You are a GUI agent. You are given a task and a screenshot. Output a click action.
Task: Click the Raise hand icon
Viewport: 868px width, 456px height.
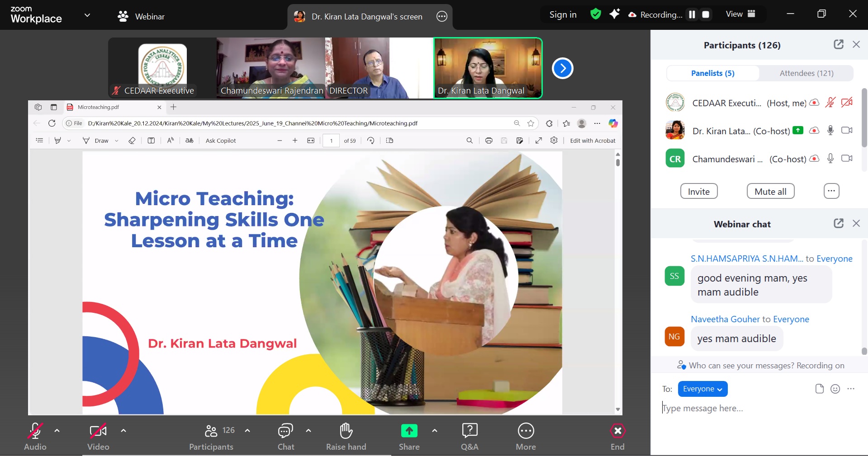tap(346, 431)
